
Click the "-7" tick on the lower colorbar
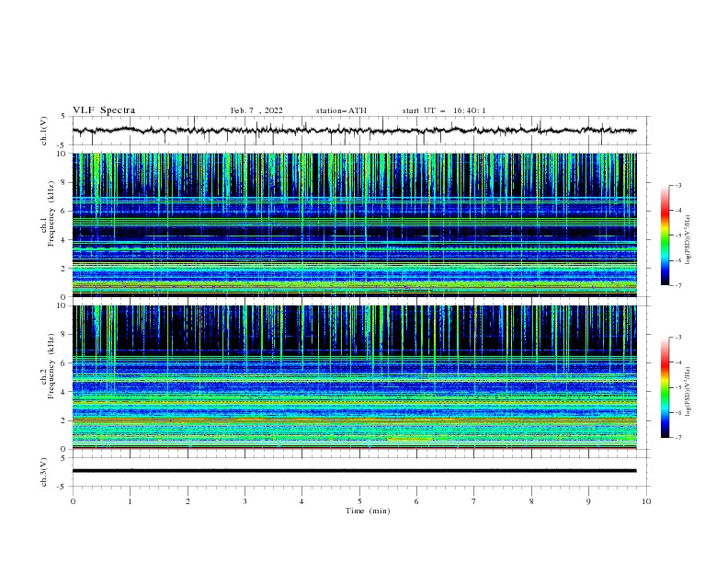(678, 438)
